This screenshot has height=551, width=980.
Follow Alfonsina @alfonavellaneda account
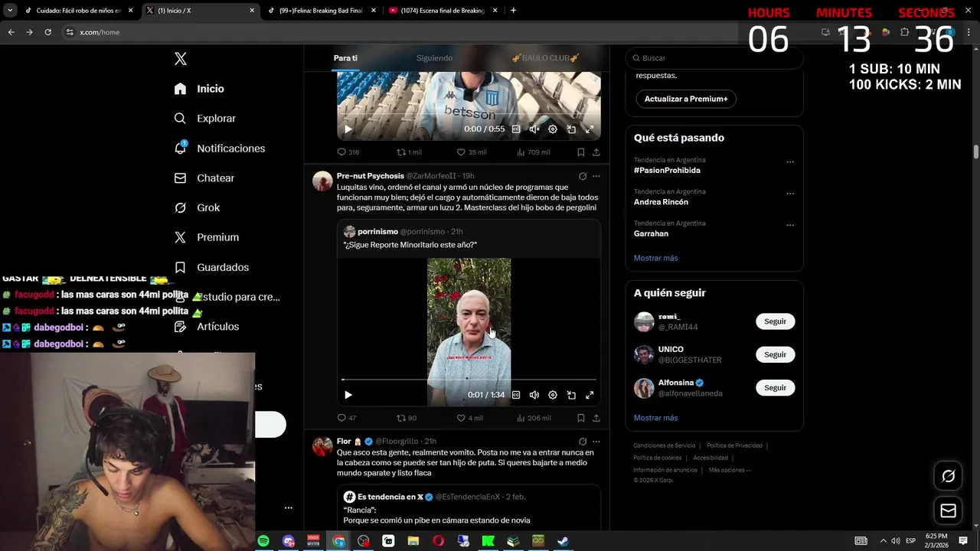775,388
